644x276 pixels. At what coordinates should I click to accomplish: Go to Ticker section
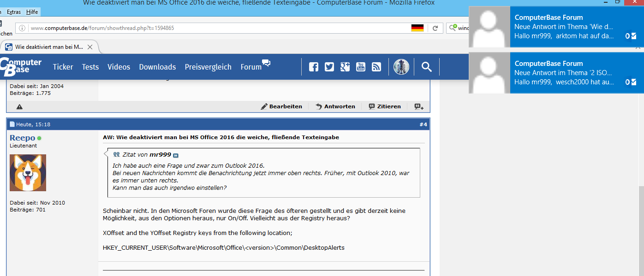click(63, 67)
